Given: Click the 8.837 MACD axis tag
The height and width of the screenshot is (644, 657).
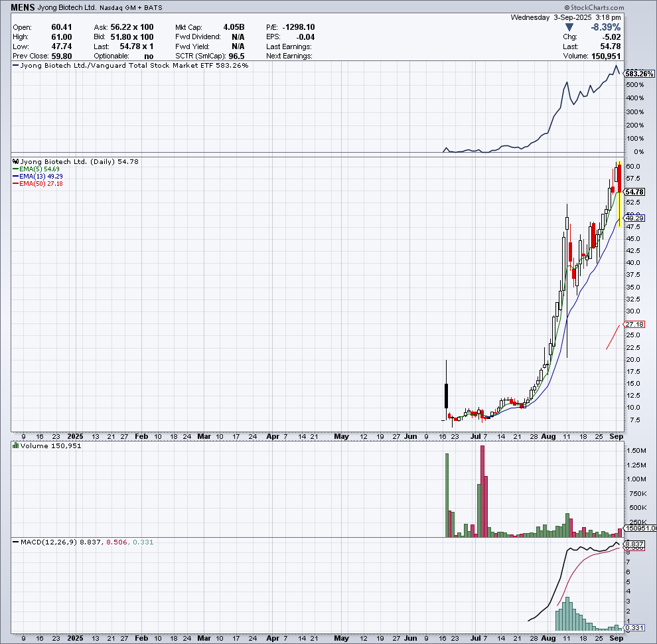Looking at the screenshot, I should (634, 544).
